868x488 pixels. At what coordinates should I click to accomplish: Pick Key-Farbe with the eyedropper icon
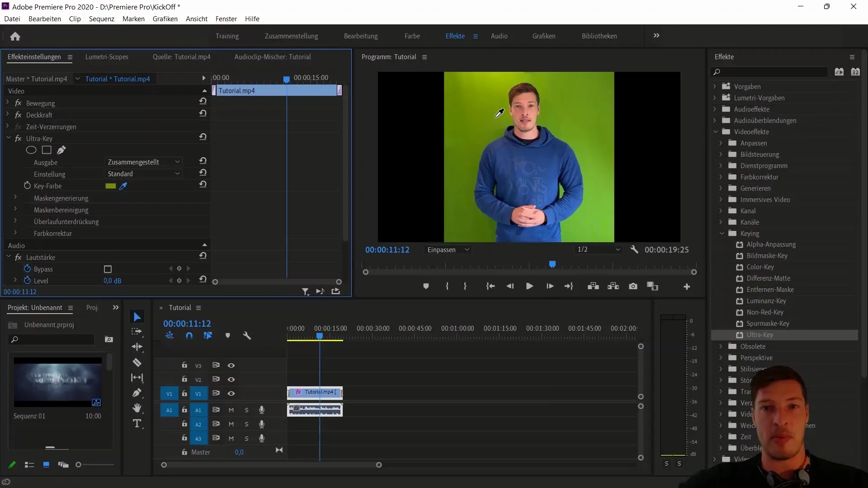pos(123,186)
